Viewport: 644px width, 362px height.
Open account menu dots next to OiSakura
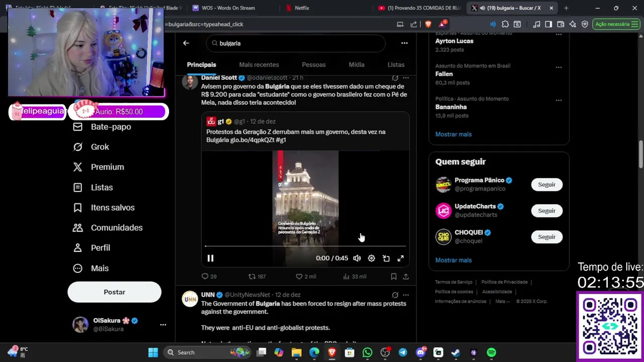coord(163,325)
